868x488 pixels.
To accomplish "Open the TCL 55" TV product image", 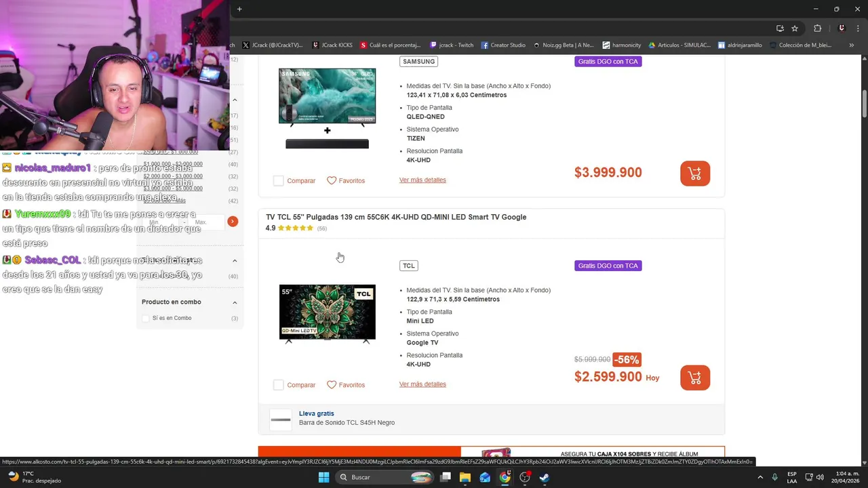I will click(x=328, y=314).
